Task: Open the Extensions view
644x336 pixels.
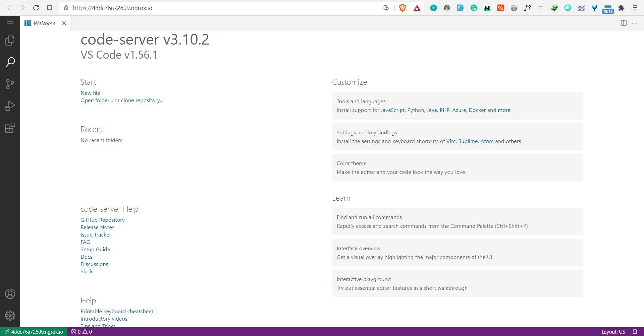Action: click(10, 127)
